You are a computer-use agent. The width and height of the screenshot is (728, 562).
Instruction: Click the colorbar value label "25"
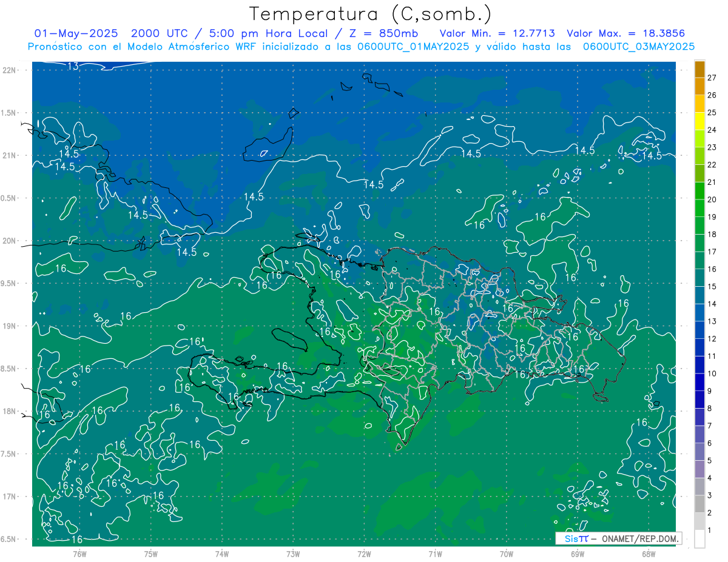tap(712, 113)
